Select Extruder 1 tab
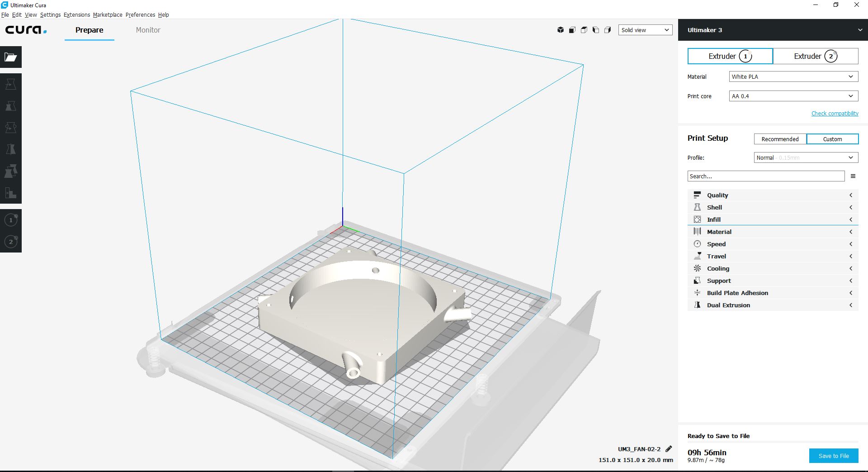The width and height of the screenshot is (868, 472). click(730, 56)
